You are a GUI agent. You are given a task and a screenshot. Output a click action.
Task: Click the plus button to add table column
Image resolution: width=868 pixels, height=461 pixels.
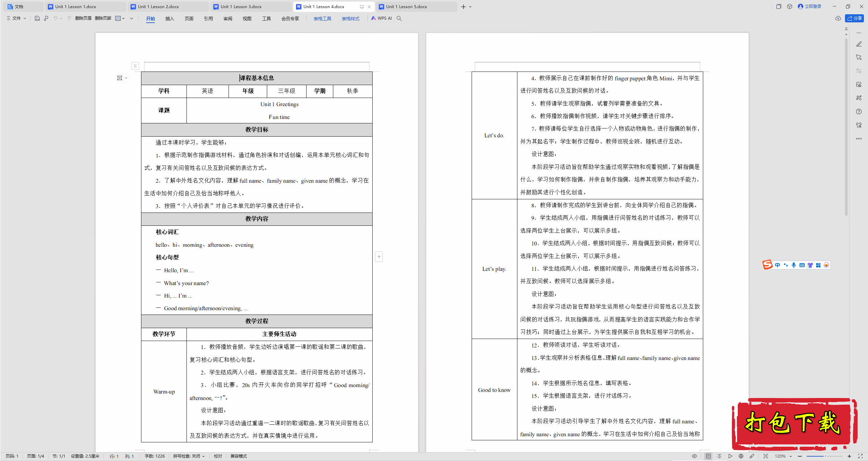click(379, 257)
